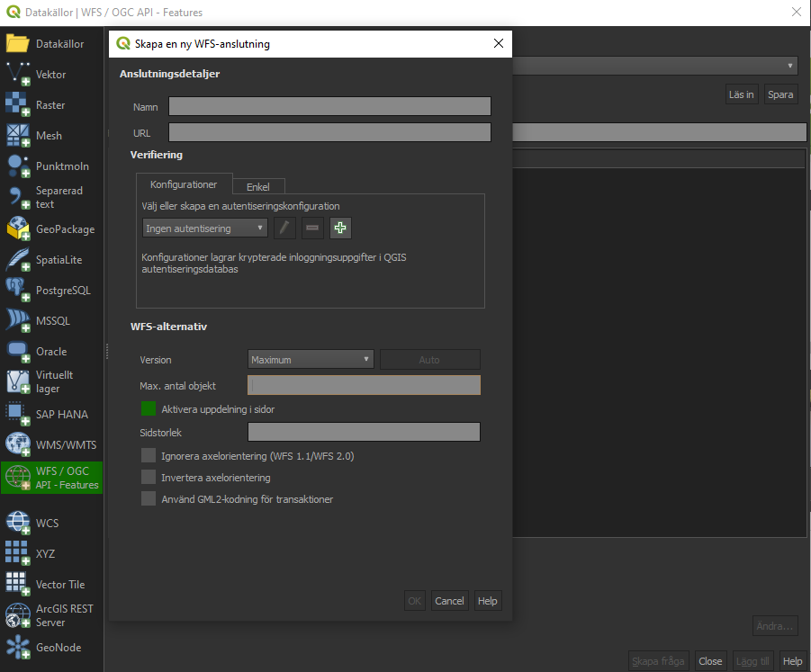Click the Max. antal objekt field
Viewport: 811px width, 672px height.
point(365,385)
